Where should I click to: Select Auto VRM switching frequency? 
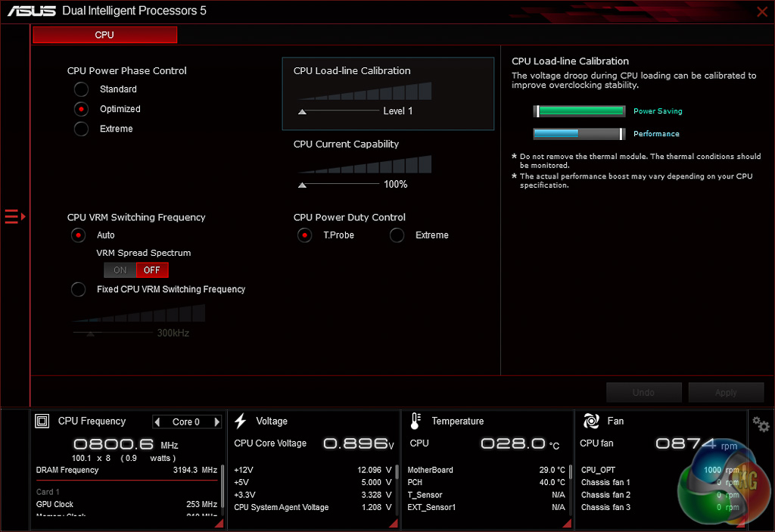(78, 235)
